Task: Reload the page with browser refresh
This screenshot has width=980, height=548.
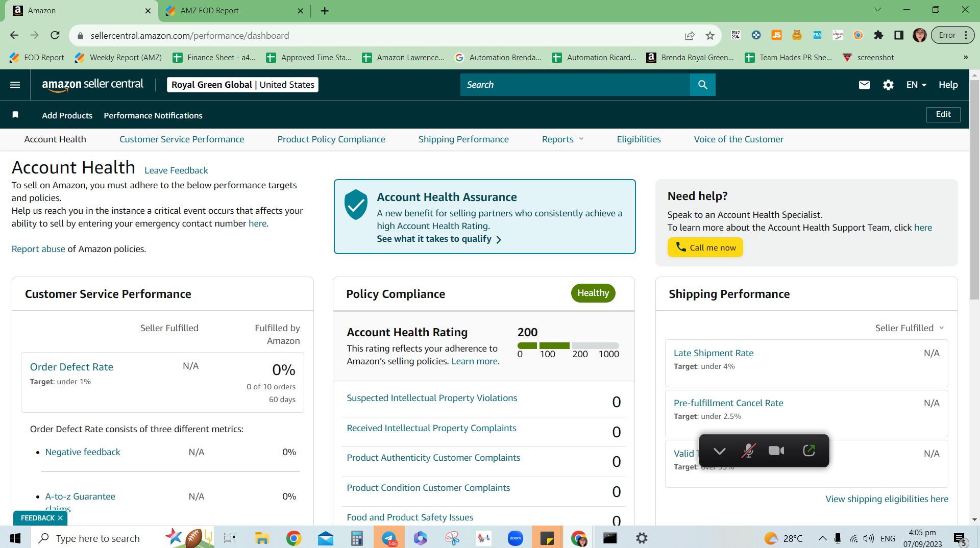Action: pos(55,35)
